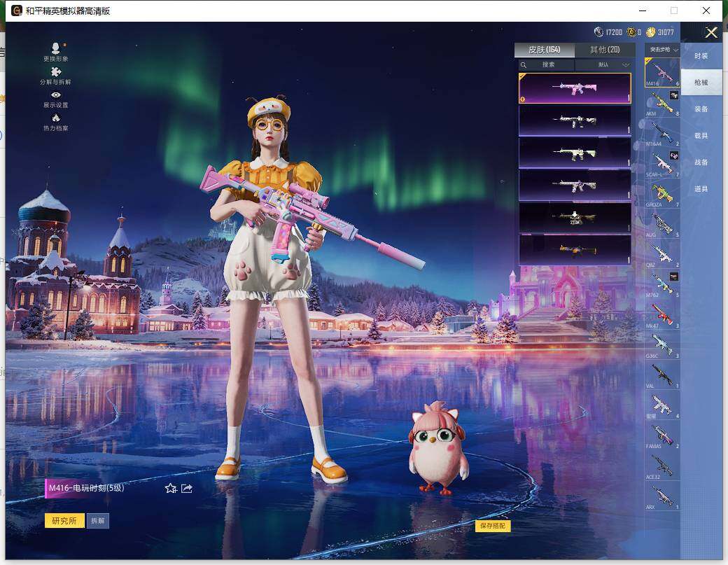Viewport: 728px width, 565px height.
Task: Choose the M762 weapon in the list
Action: [x=662, y=284]
